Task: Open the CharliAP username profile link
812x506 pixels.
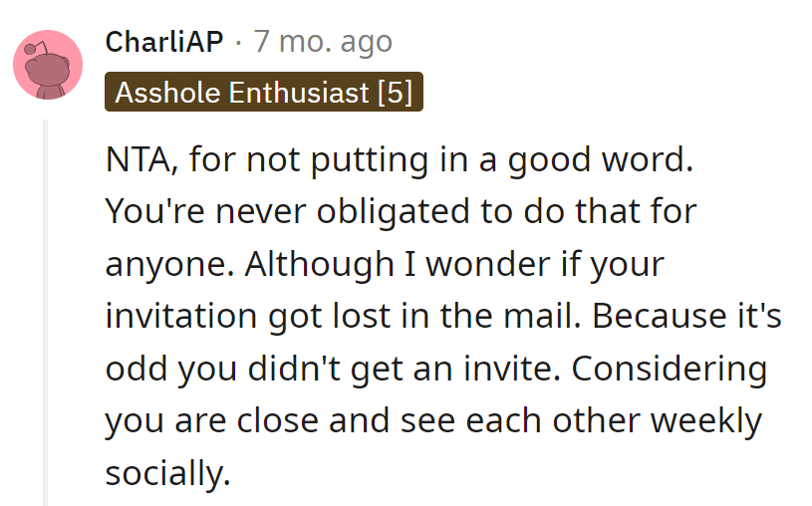Action: (164, 42)
